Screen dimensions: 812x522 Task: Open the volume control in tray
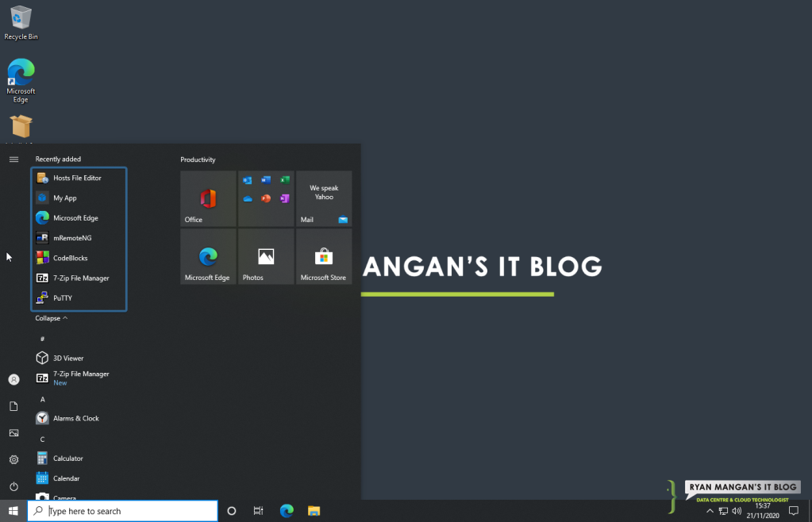point(737,511)
